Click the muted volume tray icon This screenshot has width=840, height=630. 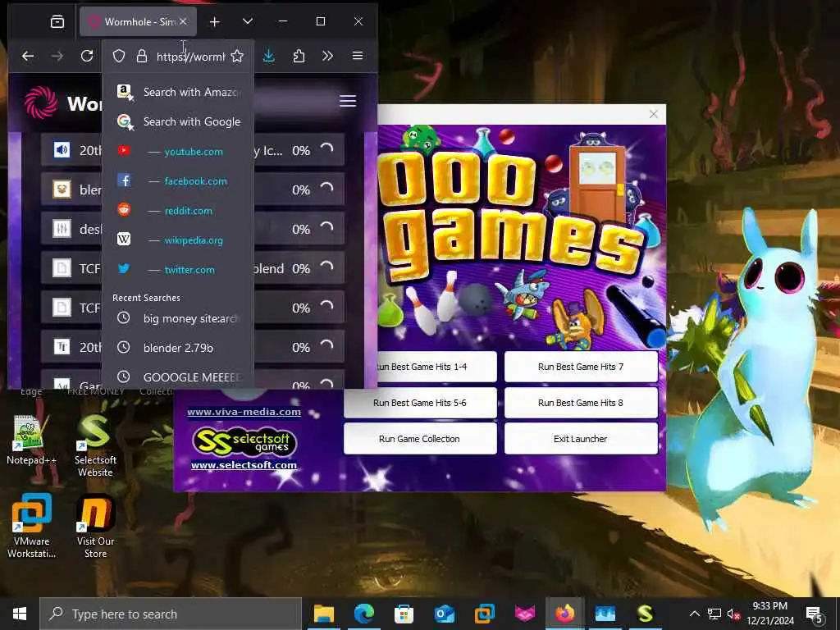click(x=733, y=614)
